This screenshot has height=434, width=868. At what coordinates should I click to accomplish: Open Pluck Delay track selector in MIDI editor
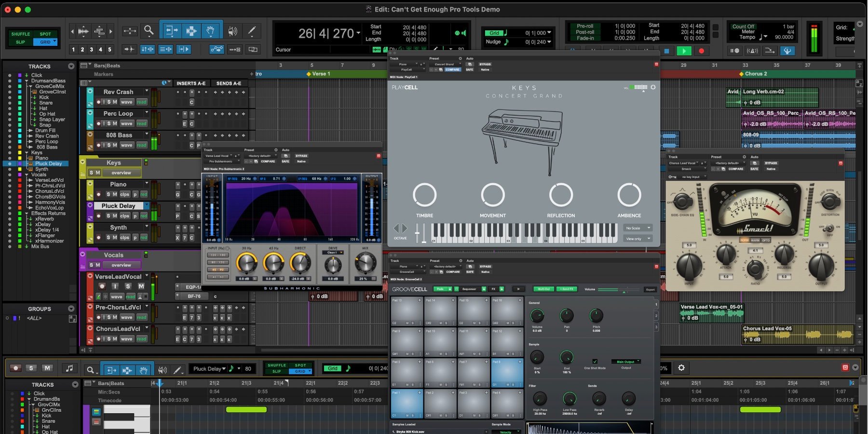pyautogui.click(x=209, y=369)
